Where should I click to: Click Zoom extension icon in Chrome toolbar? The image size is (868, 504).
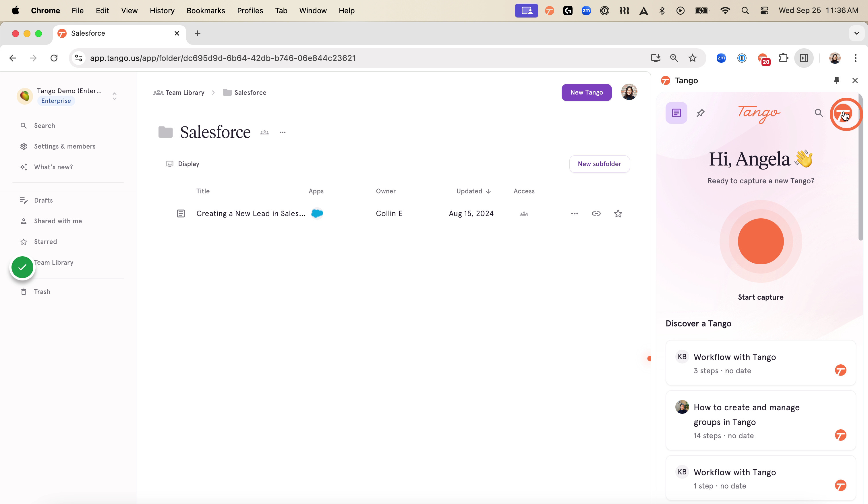(x=721, y=58)
